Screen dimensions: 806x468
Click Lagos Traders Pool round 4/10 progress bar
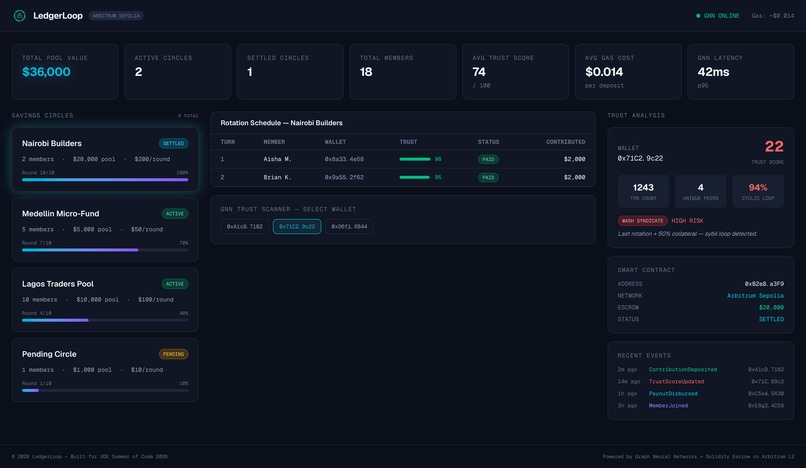(x=105, y=320)
